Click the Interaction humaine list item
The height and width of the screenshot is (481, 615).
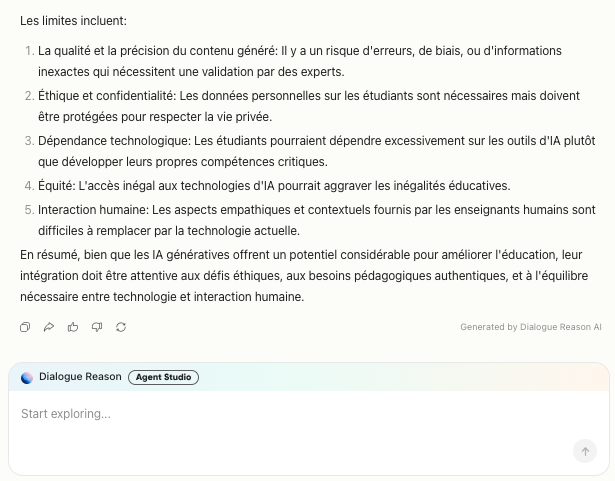click(x=300, y=220)
